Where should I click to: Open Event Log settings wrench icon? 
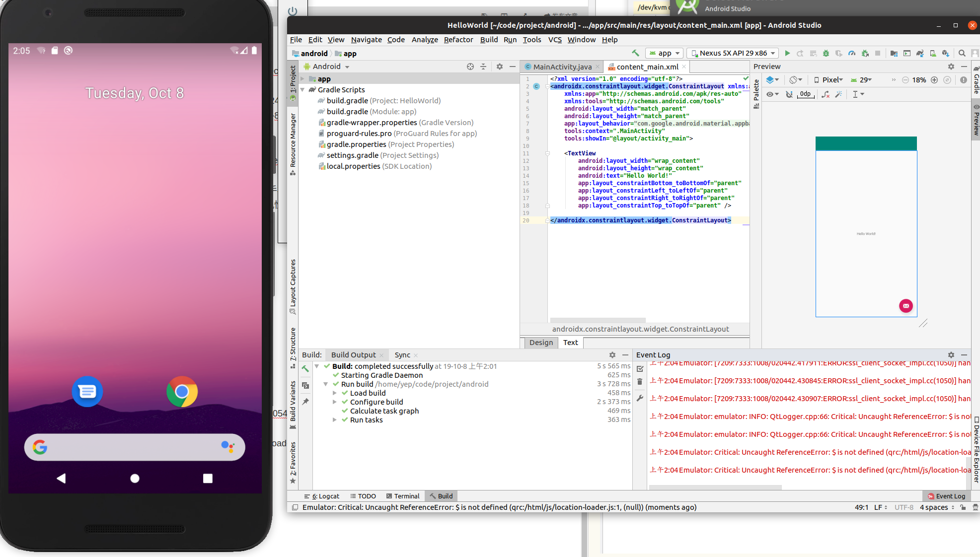[640, 398]
